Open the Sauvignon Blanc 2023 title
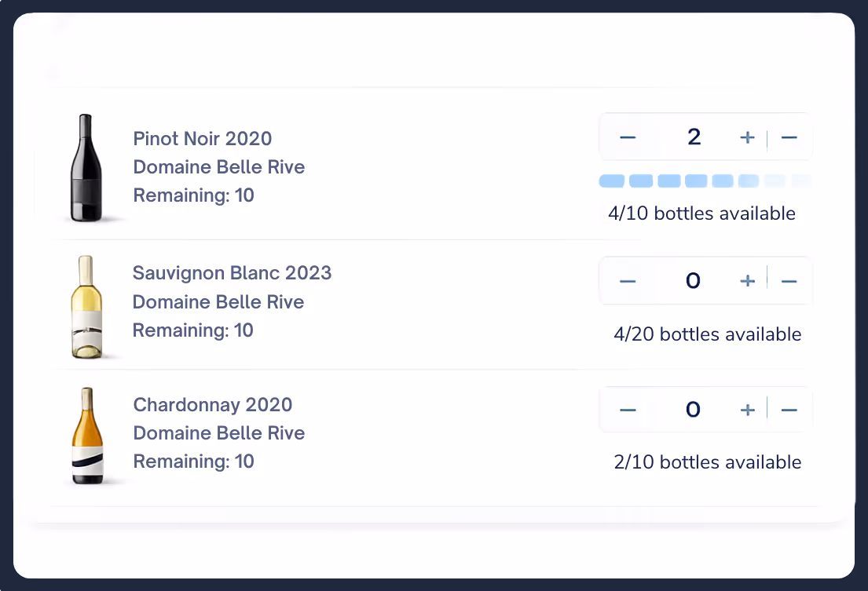The image size is (868, 591). (x=232, y=273)
